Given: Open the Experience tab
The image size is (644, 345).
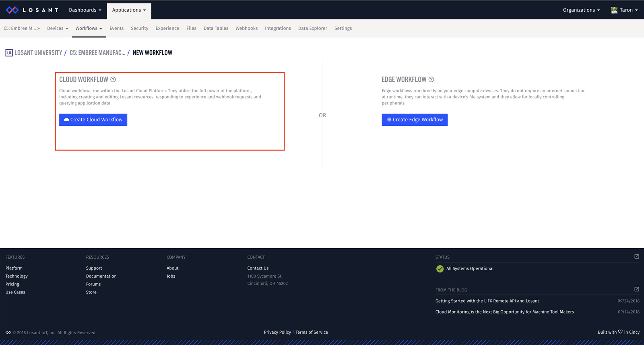Looking at the screenshot, I should coord(167,28).
